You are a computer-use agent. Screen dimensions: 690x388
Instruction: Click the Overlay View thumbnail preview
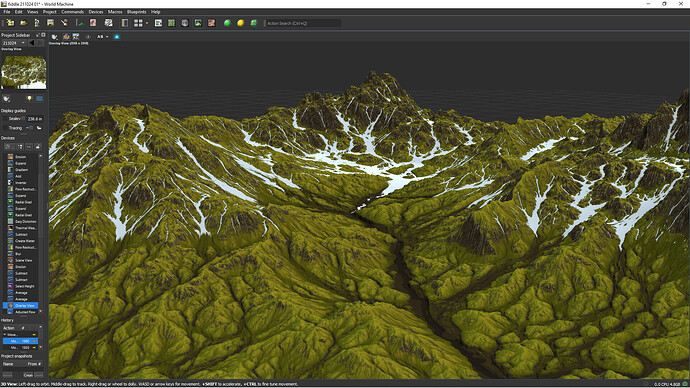pyautogui.click(x=24, y=72)
